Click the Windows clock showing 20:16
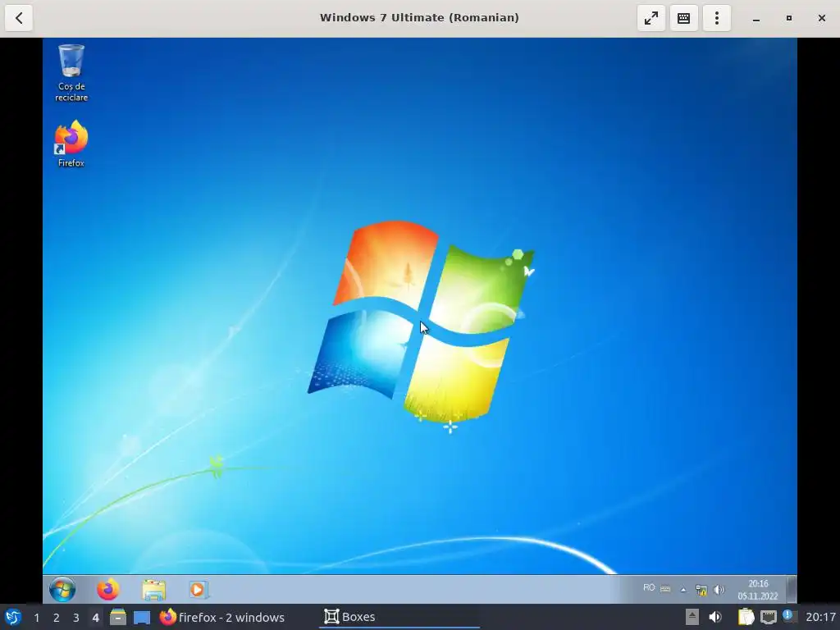The width and height of the screenshot is (840, 630). [x=758, y=589]
